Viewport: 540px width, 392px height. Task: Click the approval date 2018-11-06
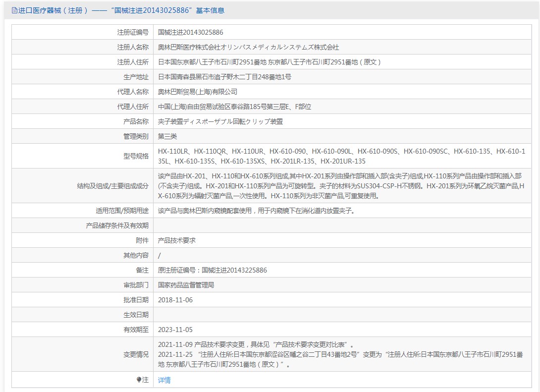(x=175, y=300)
